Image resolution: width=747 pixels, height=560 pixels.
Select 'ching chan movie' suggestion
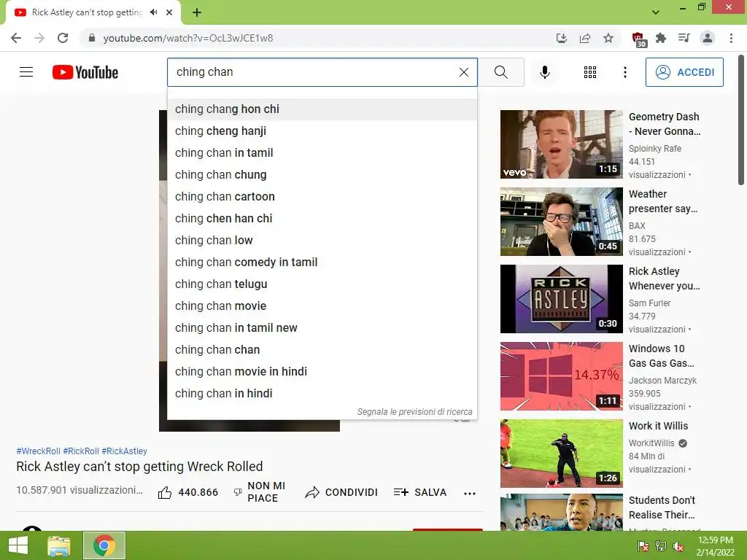322,306
